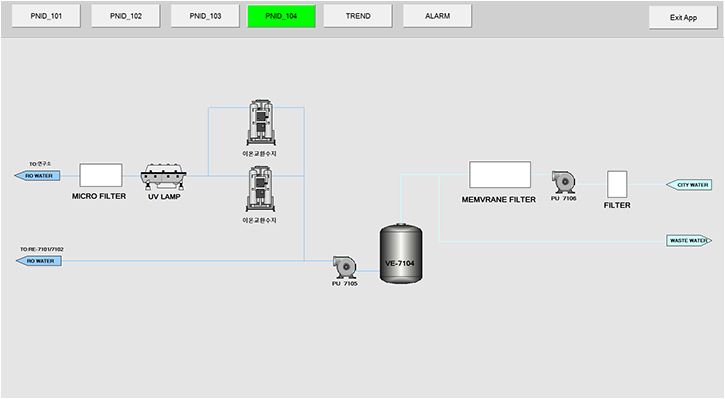Image resolution: width=725 pixels, height=399 pixels.
Task: Click the MICRO FILTER label
Action: [x=99, y=196]
